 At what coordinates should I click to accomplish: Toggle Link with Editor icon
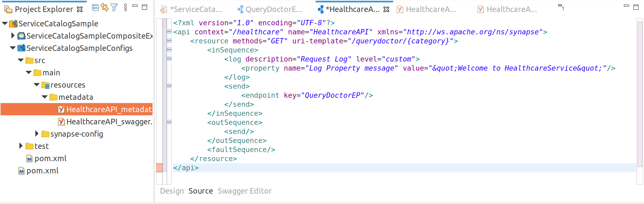tap(105, 7)
